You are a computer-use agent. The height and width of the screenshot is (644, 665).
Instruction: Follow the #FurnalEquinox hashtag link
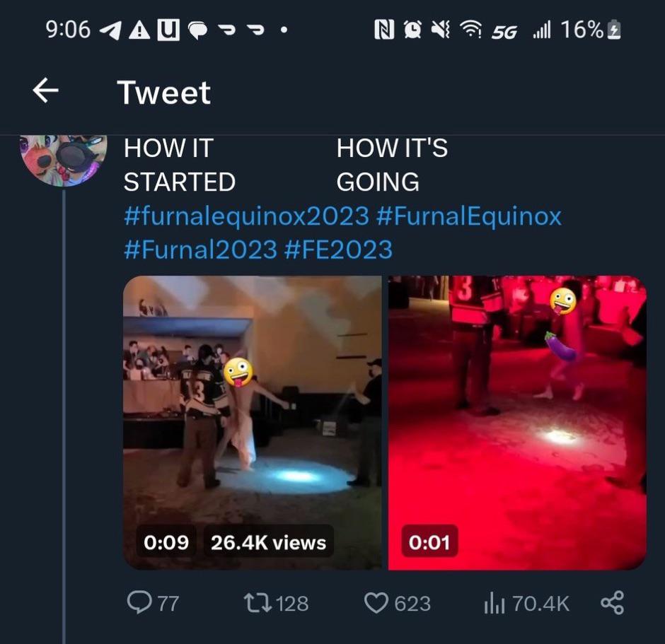(469, 216)
